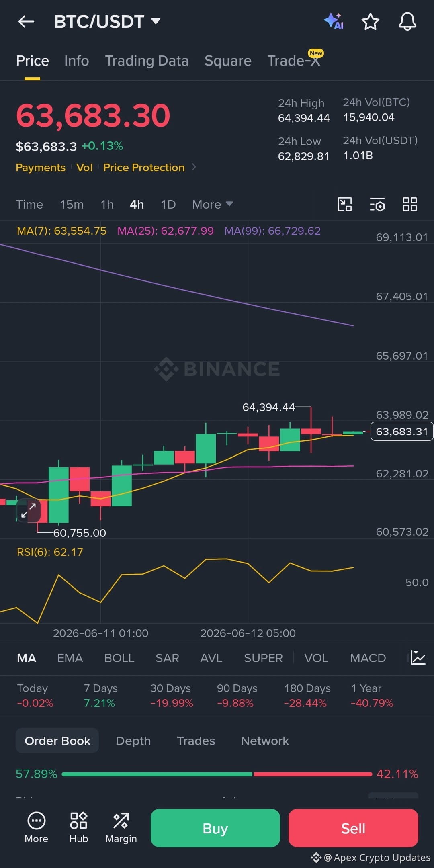
Task: Open the Hub icon in bottom bar
Action: (78, 828)
